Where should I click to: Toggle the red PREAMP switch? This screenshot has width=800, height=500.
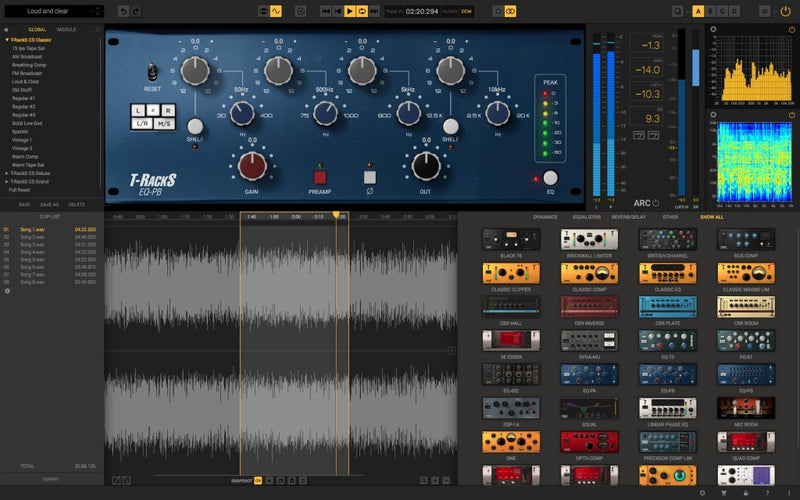click(321, 177)
